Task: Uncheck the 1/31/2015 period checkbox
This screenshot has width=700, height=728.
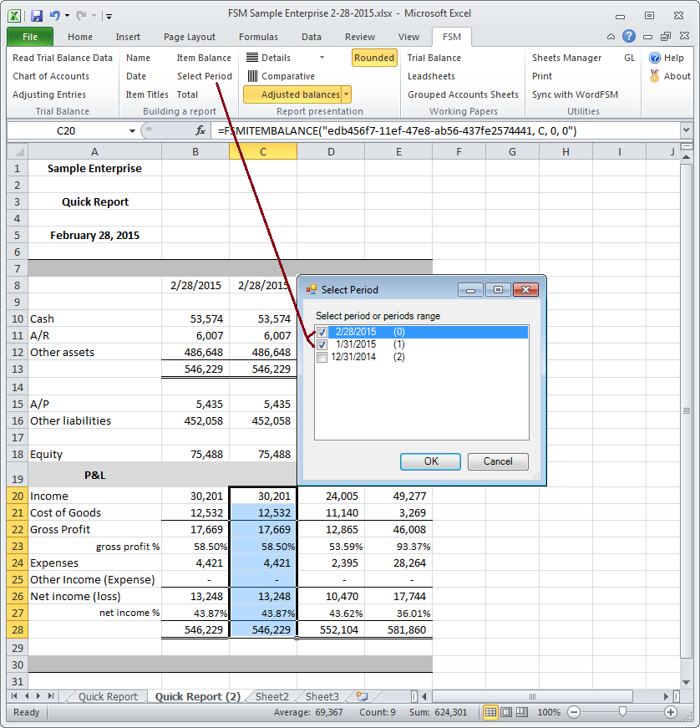Action: 322,344
